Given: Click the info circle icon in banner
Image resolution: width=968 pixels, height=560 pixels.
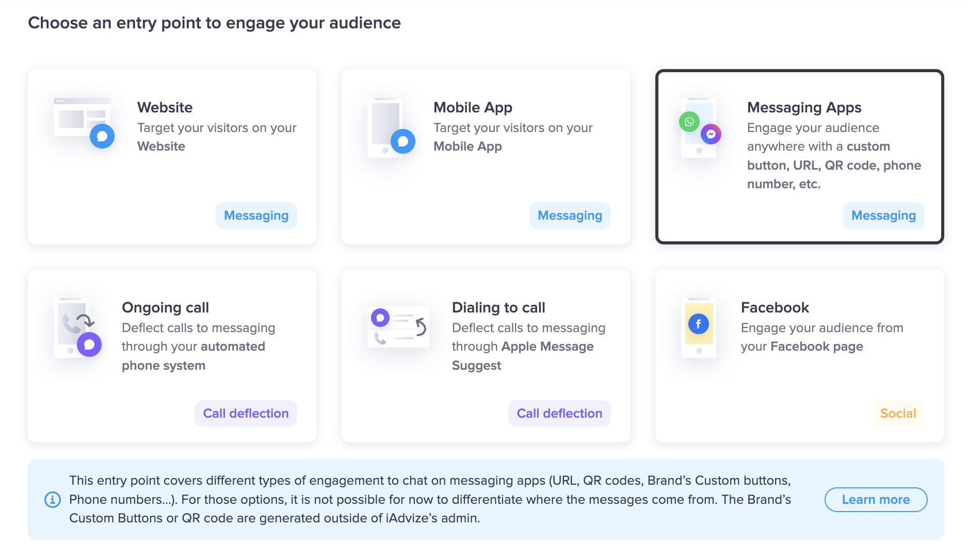Looking at the screenshot, I should click(x=53, y=499).
